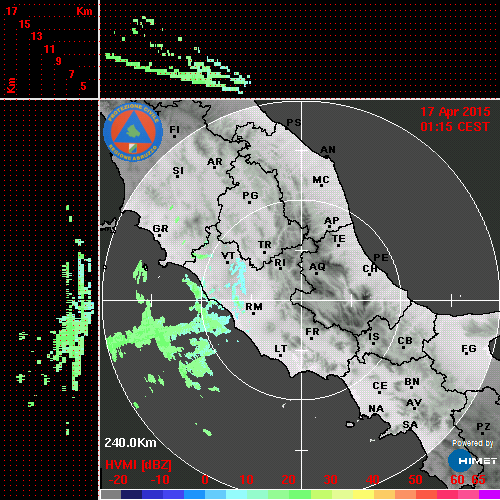500x500 pixels.
Task: Click the 'BN' city label on the map
Action: point(412,382)
